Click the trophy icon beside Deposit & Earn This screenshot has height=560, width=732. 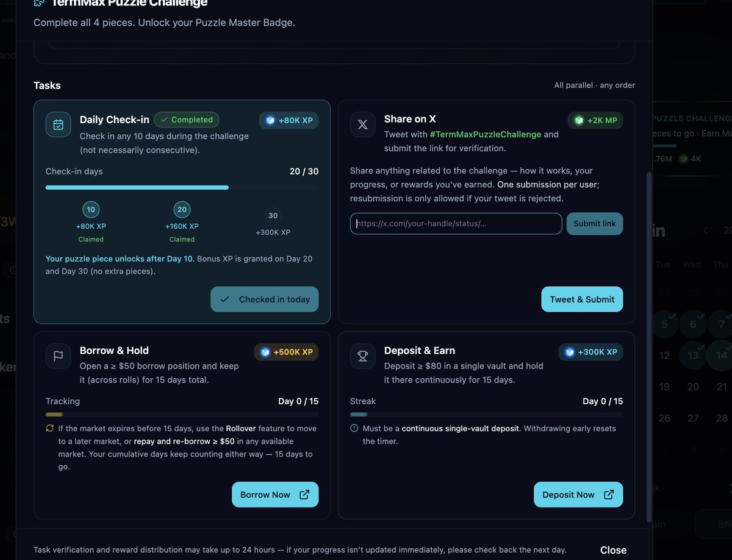363,356
